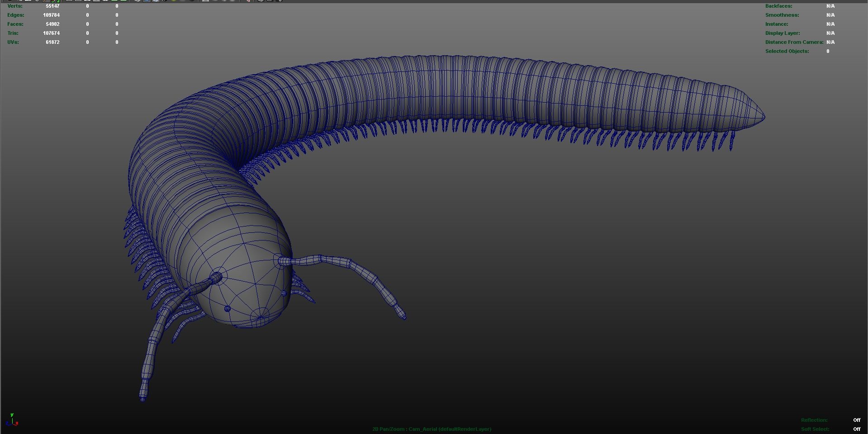Screen dimensions: 868x434
Task: Click the Selected Objects label
Action: pyautogui.click(x=787, y=51)
